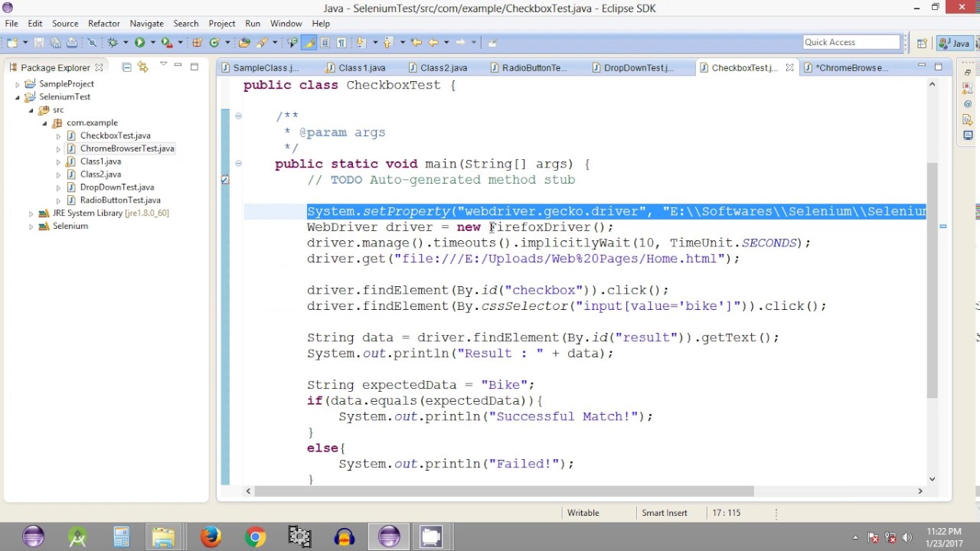Click into the Quick Access field
980x551 pixels.
851,42
